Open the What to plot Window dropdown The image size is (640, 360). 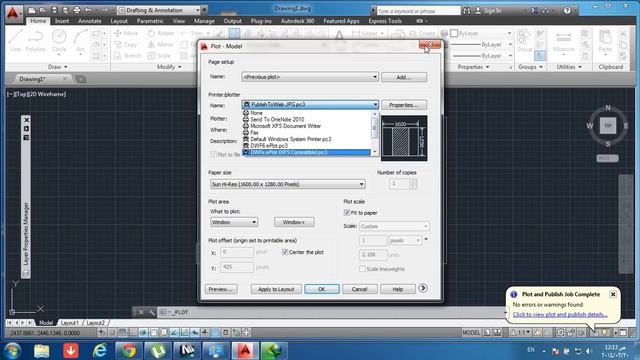point(234,222)
